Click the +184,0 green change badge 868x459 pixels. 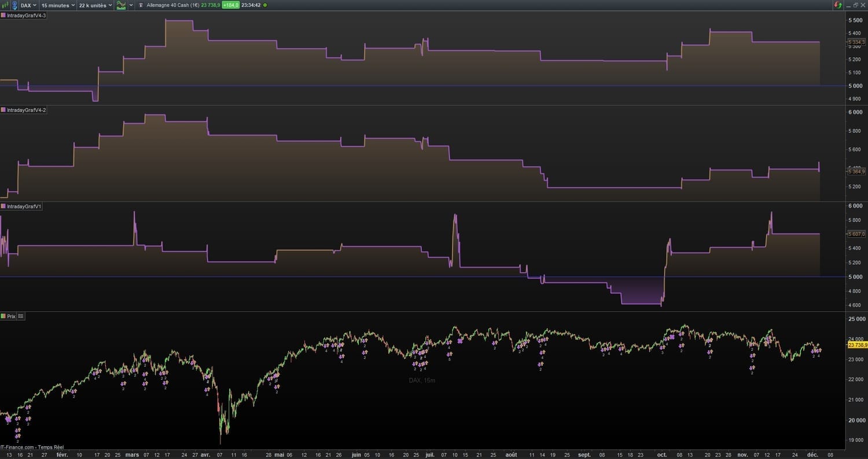click(230, 5)
